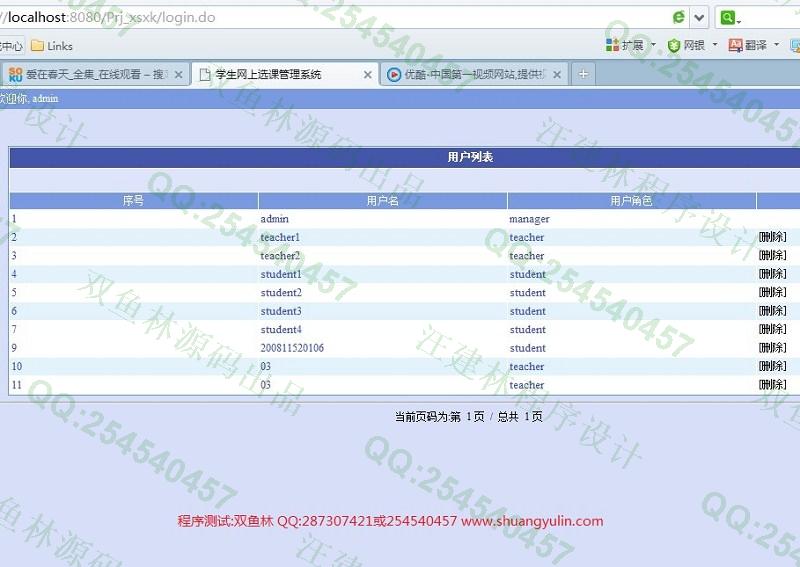Screen dimensions: 800x567
Task: Switch to the 爱在春天 Soku tab
Action: click(x=95, y=75)
